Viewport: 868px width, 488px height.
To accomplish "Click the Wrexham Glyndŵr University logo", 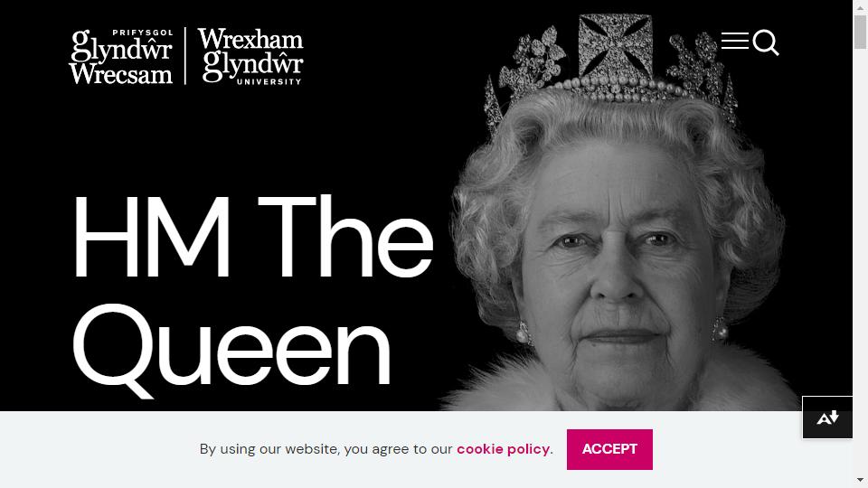I will click(x=250, y=56).
